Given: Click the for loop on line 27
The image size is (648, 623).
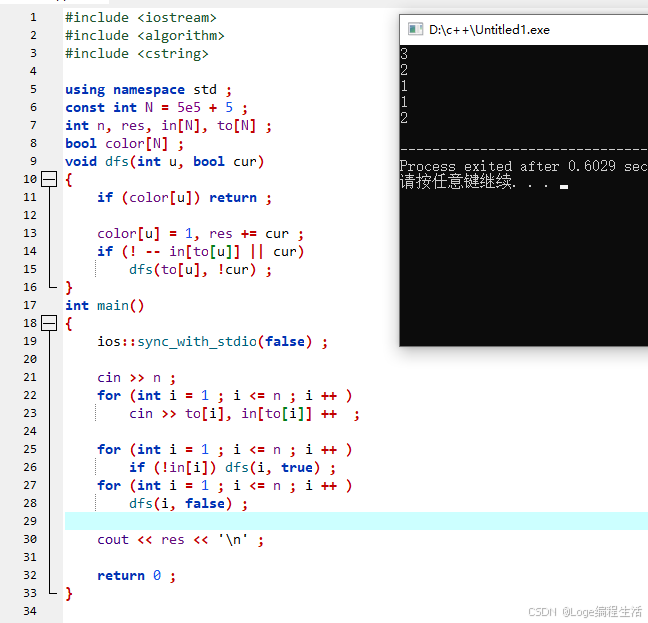Looking at the screenshot, I should (x=225, y=485).
